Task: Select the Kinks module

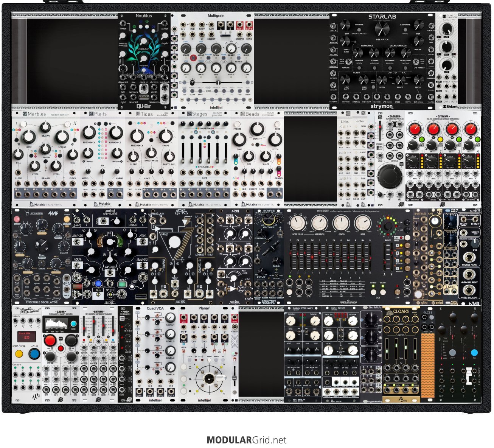Action: click(360, 159)
